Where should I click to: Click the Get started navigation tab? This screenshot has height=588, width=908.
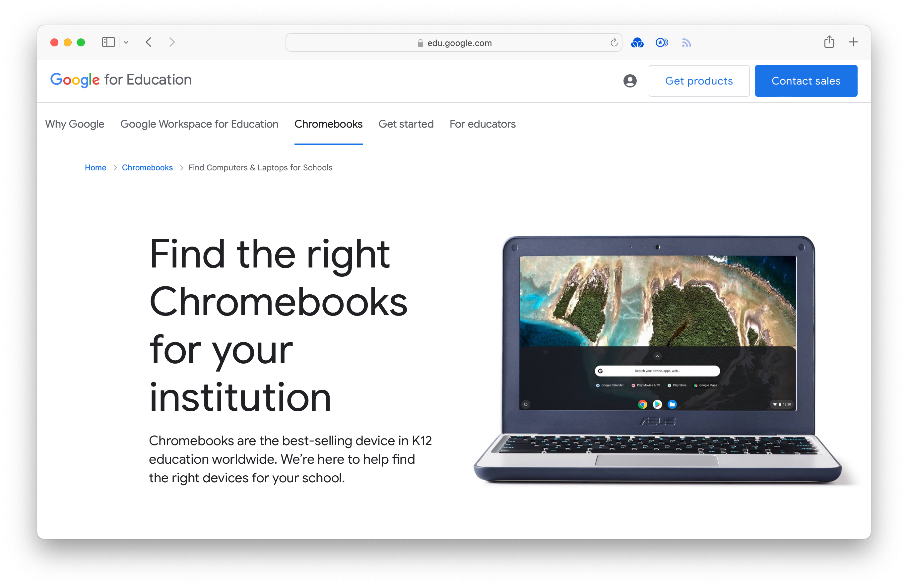click(406, 124)
